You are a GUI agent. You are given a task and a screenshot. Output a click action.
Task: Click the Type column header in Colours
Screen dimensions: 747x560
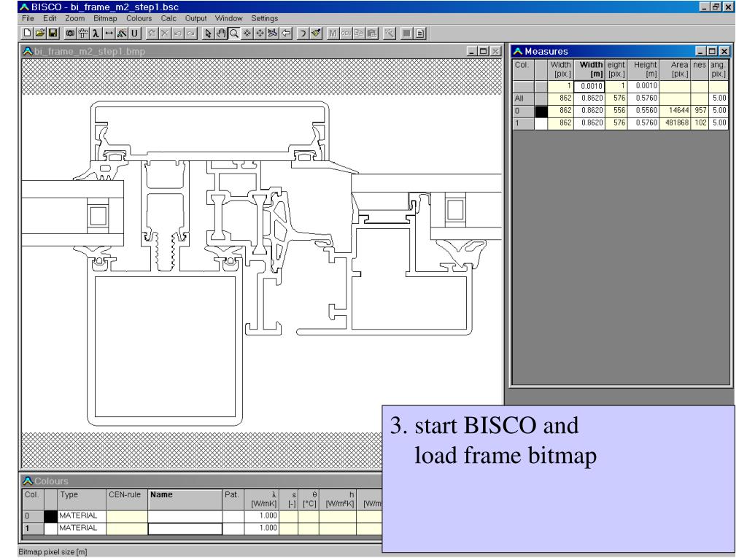point(82,499)
